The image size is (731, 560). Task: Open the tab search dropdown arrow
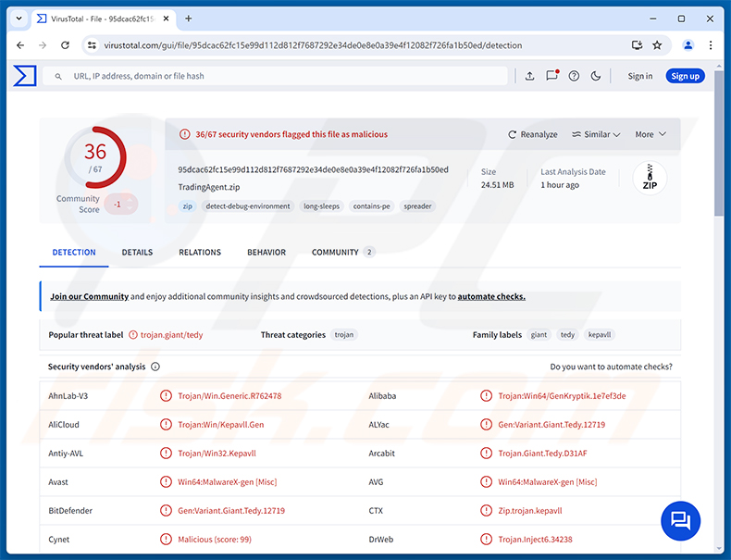pyautogui.click(x=19, y=19)
